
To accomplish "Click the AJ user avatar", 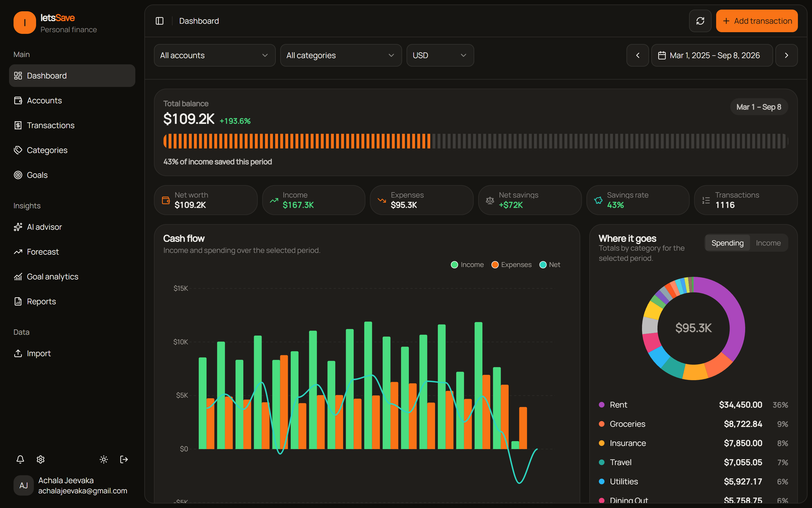I will (x=23, y=485).
